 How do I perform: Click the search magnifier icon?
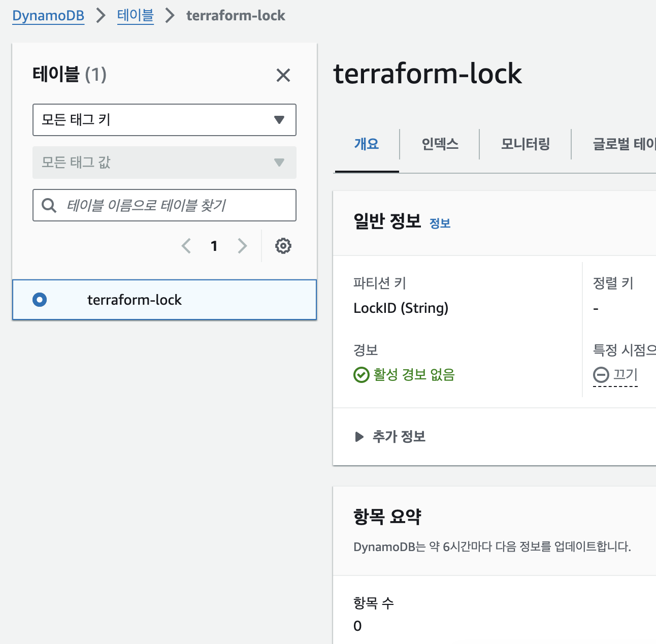click(x=49, y=205)
